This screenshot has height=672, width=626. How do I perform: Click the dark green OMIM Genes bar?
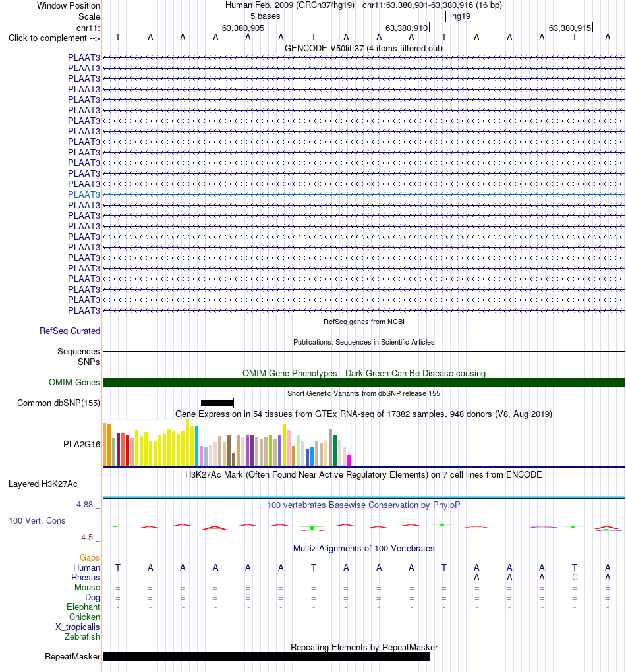[x=364, y=382]
